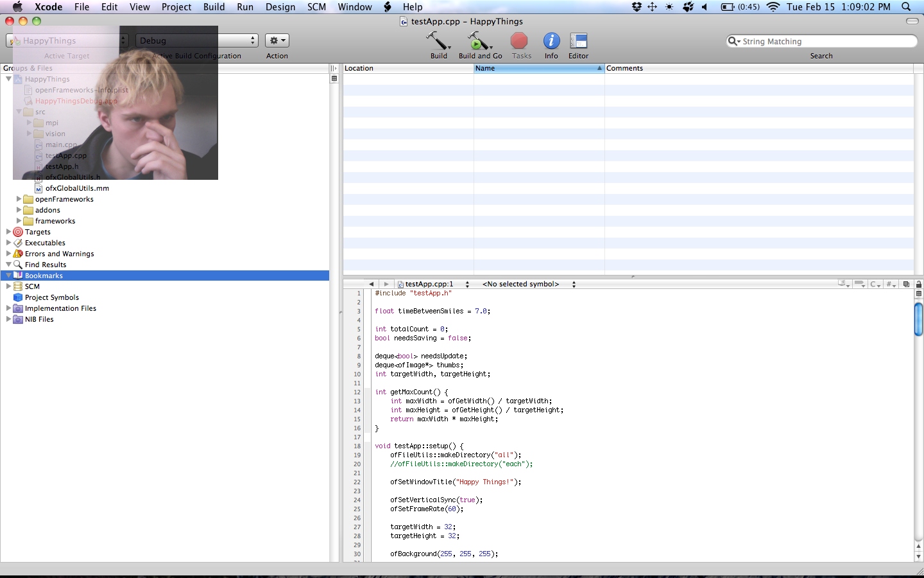
Task: Toggle the Editor view icon
Action: [x=578, y=42]
